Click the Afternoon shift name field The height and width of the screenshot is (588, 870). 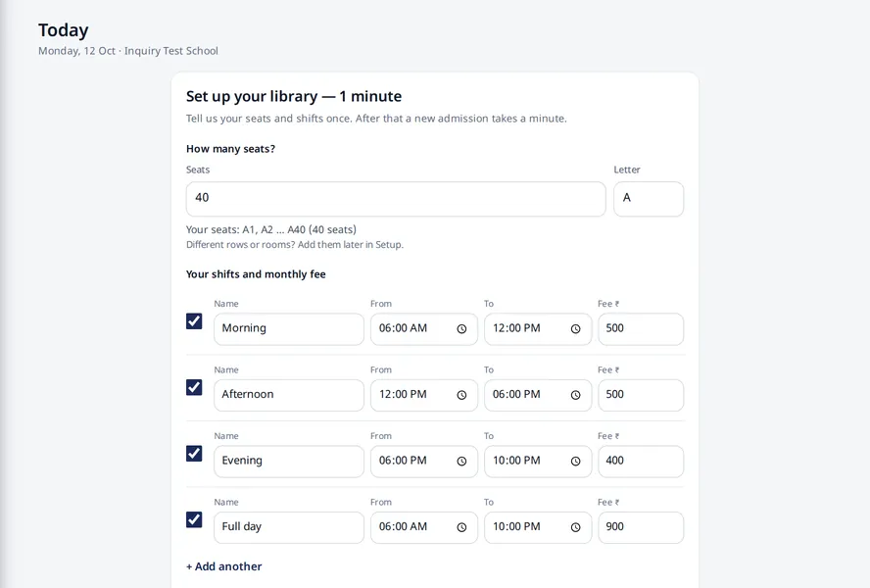click(288, 395)
